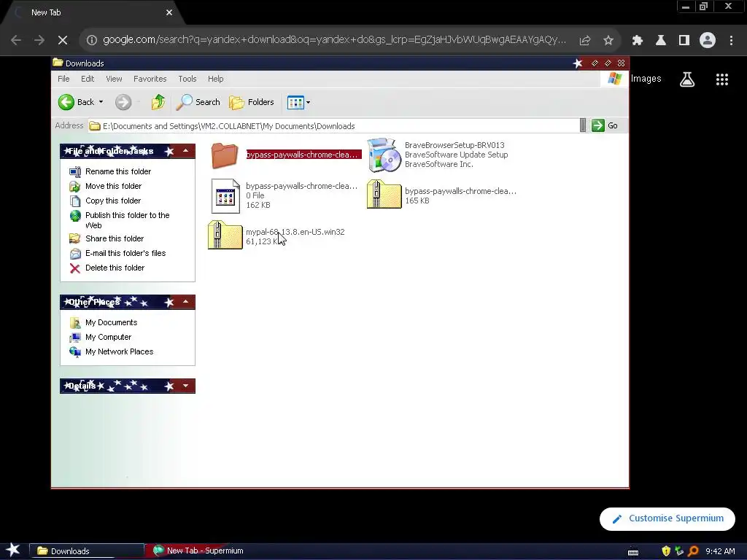Open the Search pane in Explorer
747x560 pixels.
point(198,102)
